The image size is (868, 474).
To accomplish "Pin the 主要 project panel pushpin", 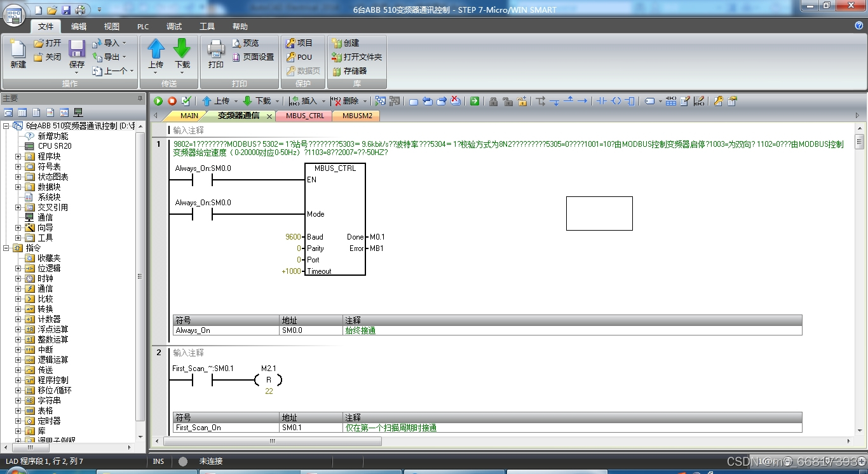I will tap(140, 98).
